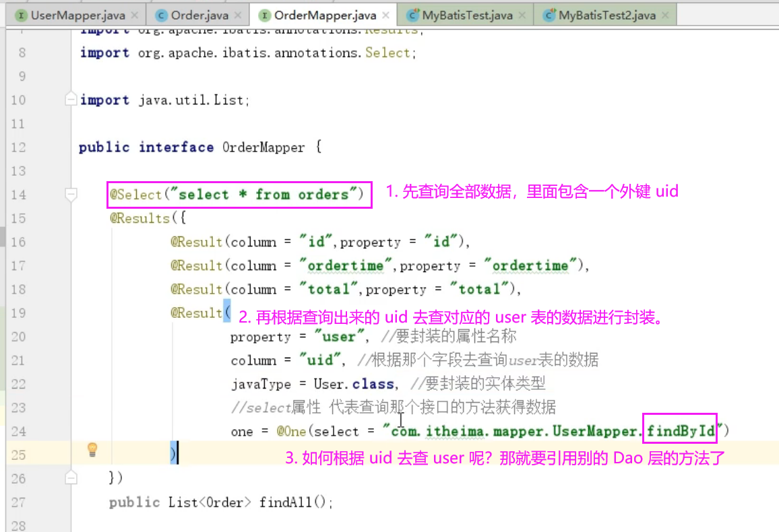Collapse the annotation fold marker at line 14
779x532 pixels.
71,194
